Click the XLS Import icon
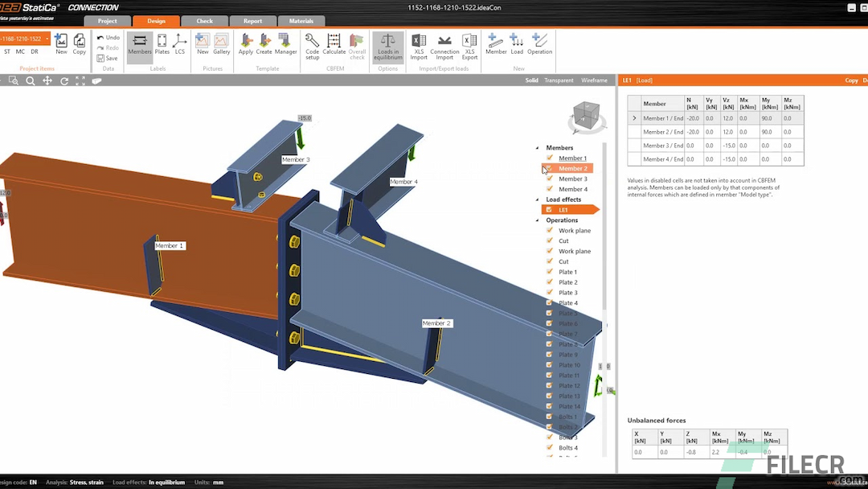The width and height of the screenshot is (868, 489). coord(419,47)
